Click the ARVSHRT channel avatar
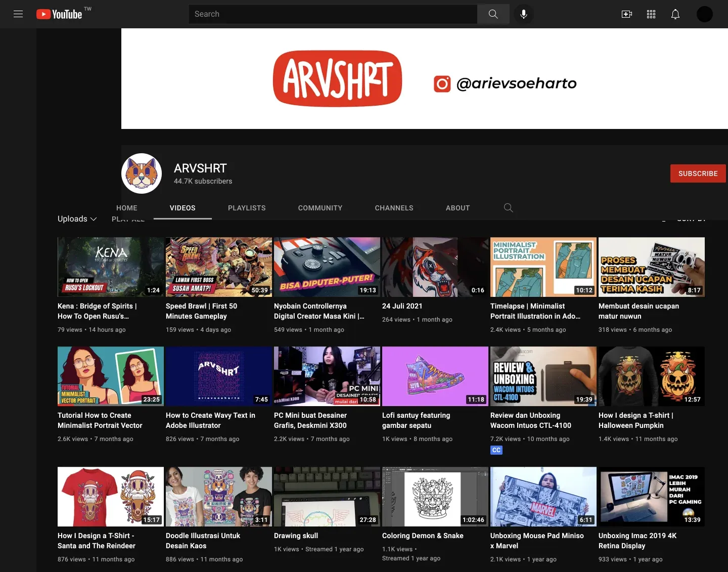 pos(142,173)
